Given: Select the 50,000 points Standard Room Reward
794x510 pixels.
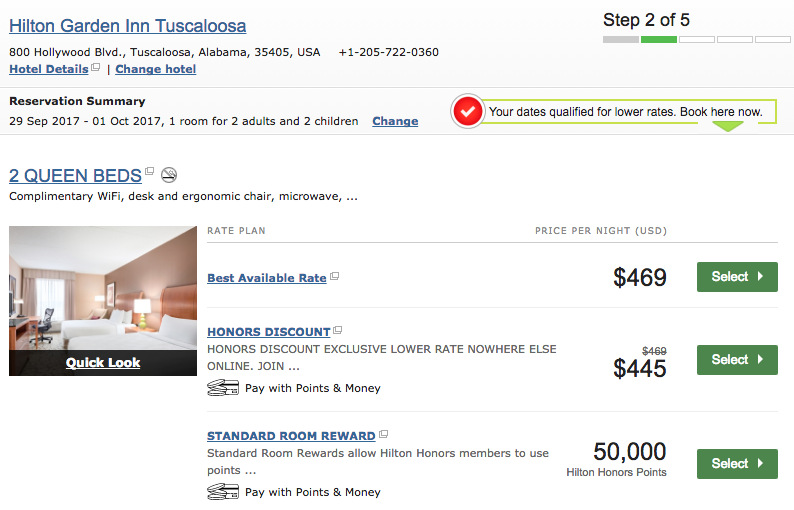Looking at the screenshot, I should (x=737, y=464).
